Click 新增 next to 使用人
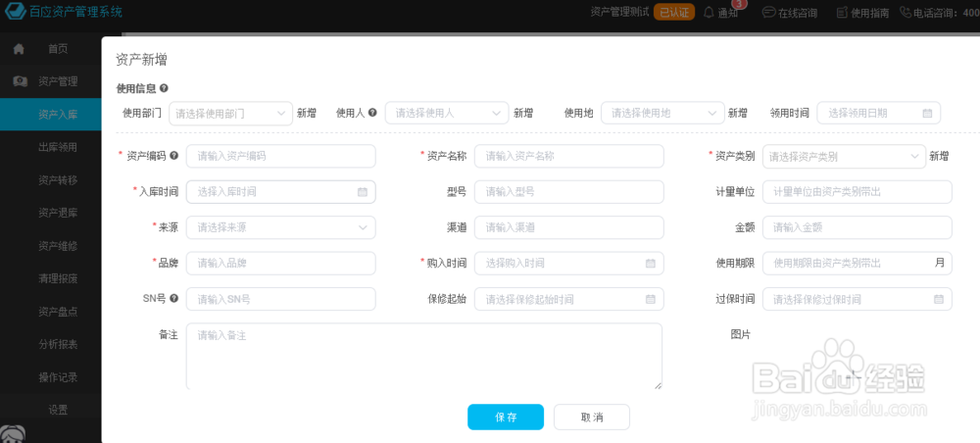This screenshot has height=443, width=980. [523, 113]
